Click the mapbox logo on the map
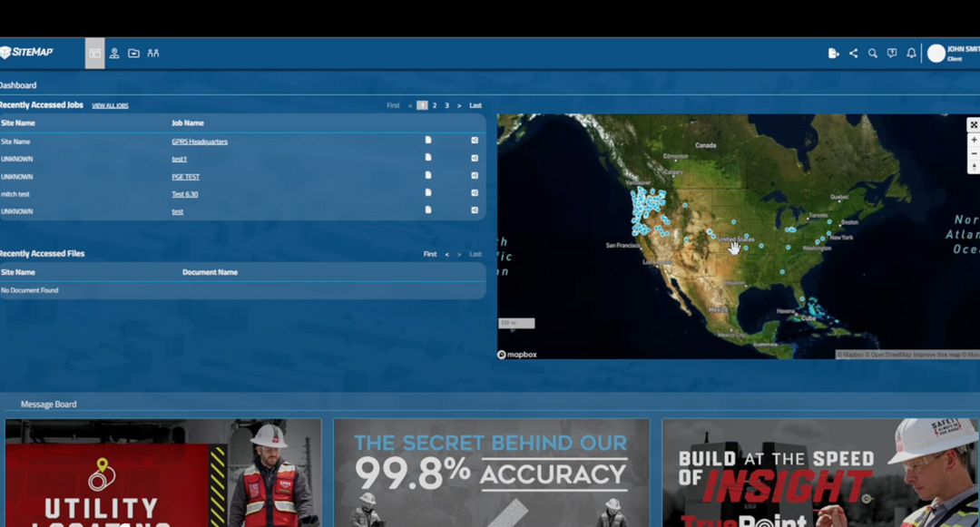 click(517, 355)
